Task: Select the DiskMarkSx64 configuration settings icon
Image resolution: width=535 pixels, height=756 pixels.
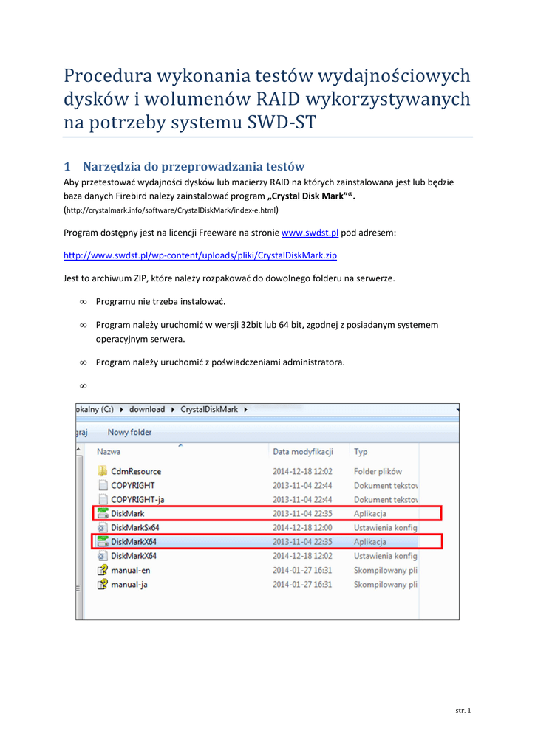Action: (103, 528)
